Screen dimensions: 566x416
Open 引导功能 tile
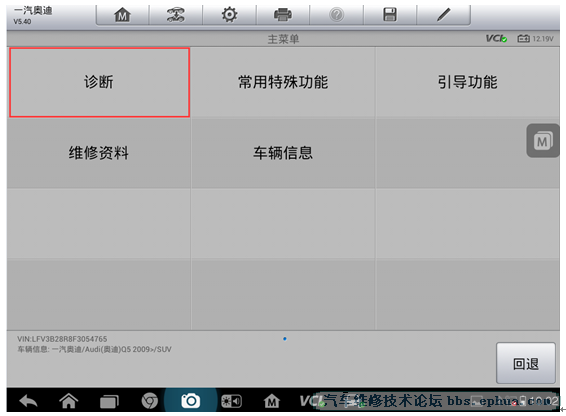pos(467,82)
